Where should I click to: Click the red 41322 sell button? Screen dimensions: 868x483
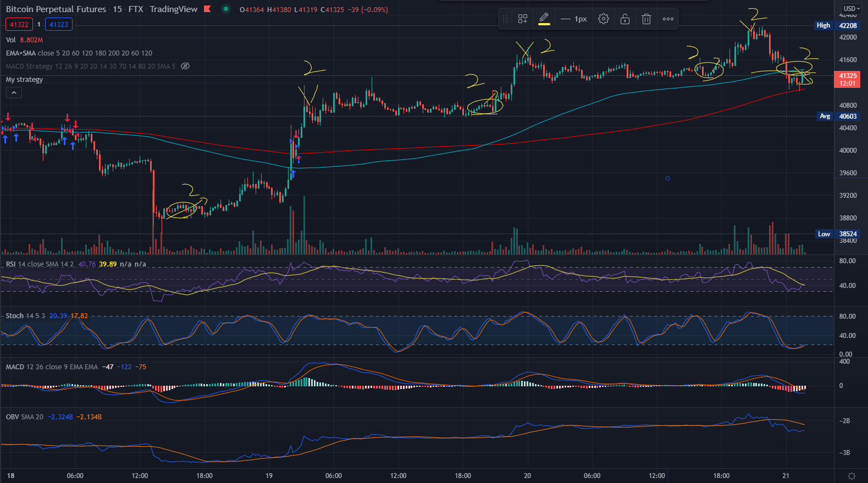(19, 25)
